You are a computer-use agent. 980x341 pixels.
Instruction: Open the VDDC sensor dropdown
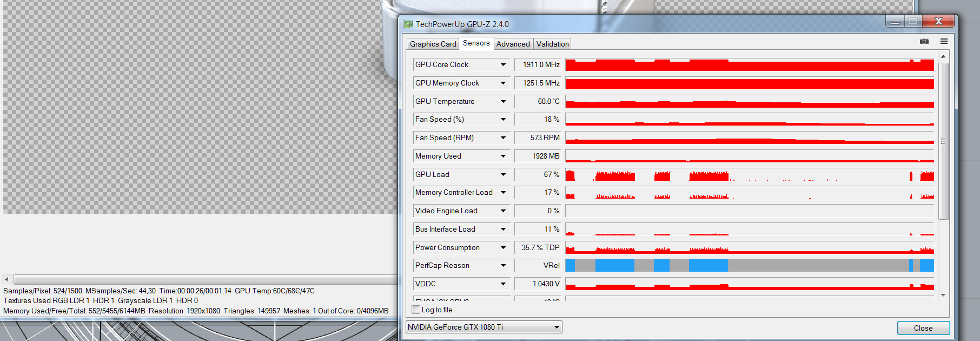(503, 284)
